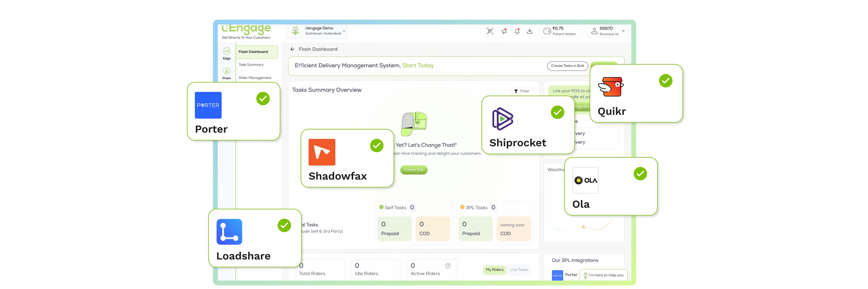The width and height of the screenshot is (868, 289).
Task: Open the notifications bell
Action: click(x=517, y=31)
